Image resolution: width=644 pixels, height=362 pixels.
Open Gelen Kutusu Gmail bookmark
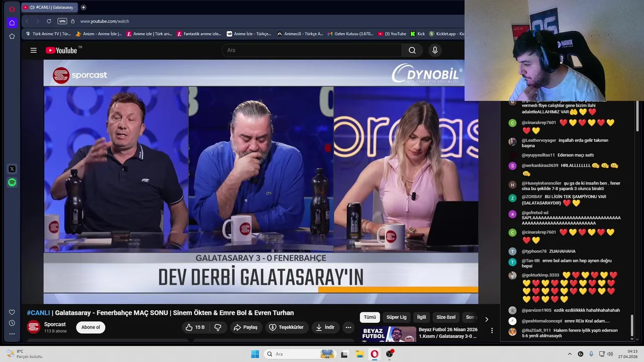351,34
